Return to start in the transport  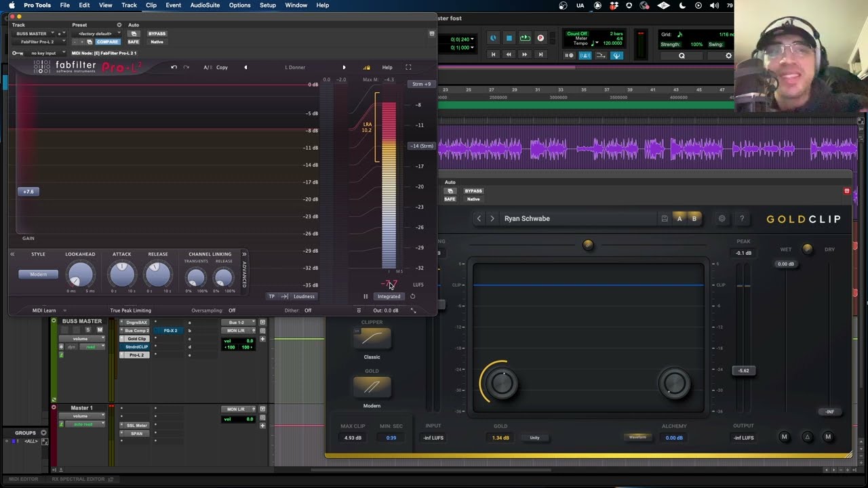pyautogui.click(x=493, y=54)
